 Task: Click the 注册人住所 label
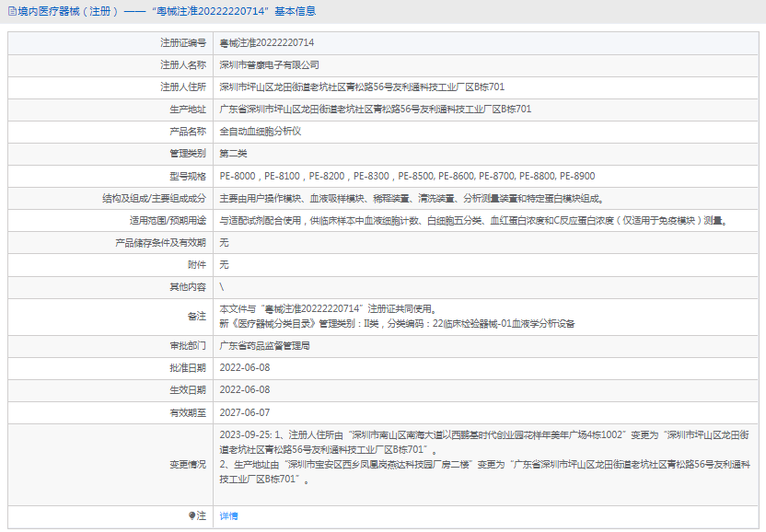[183, 87]
